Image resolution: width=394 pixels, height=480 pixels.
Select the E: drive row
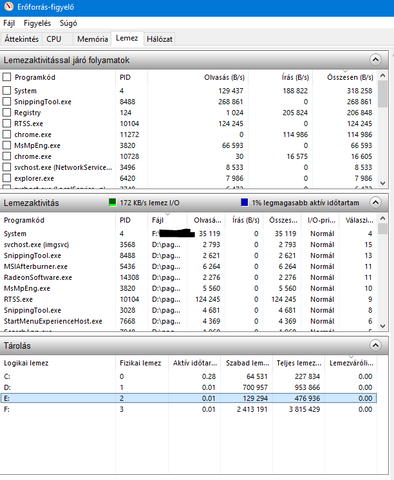pyautogui.click(x=189, y=398)
